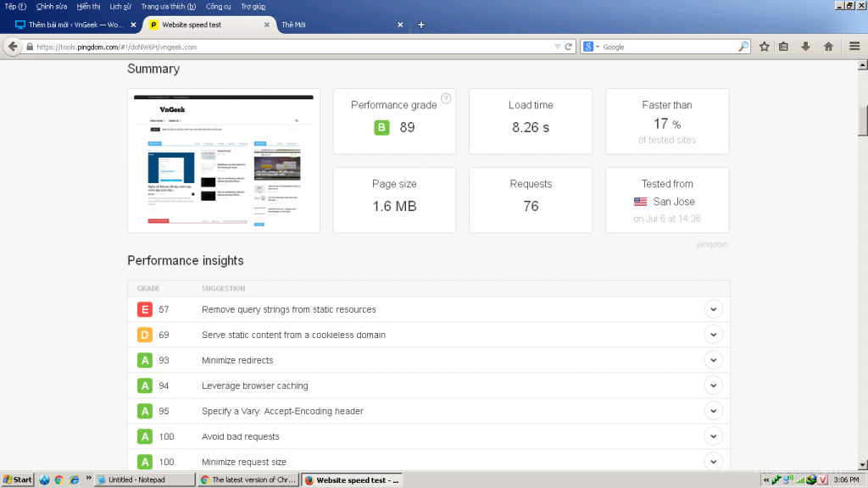
Task: Switch to latest version of Chrome taskbar window
Action: coord(248,480)
